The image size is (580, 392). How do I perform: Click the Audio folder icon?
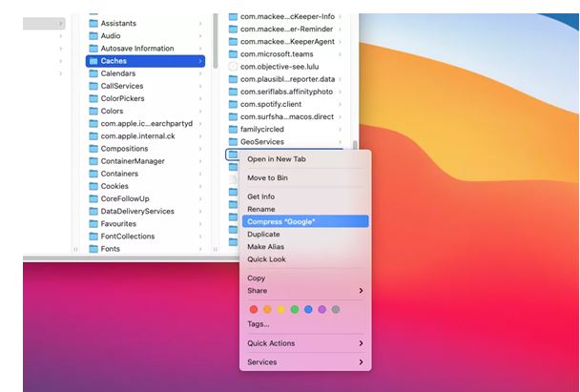click(93, 36)
